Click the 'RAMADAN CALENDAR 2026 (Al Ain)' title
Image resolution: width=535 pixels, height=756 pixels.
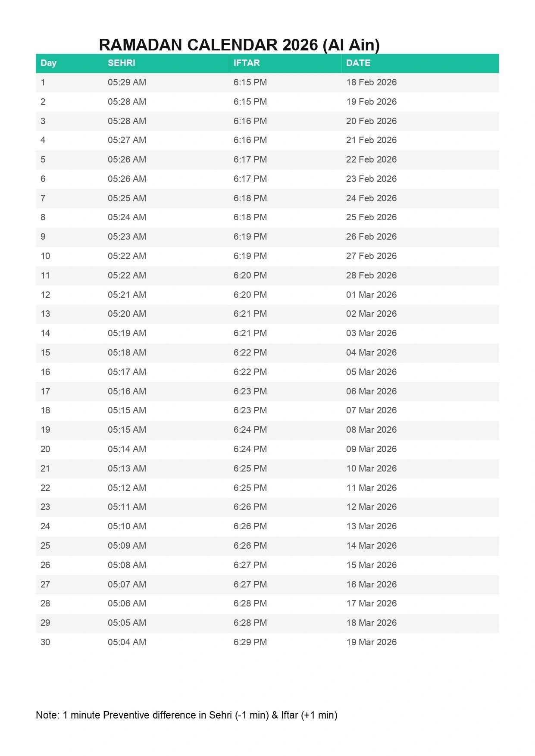tap(239, 45)
